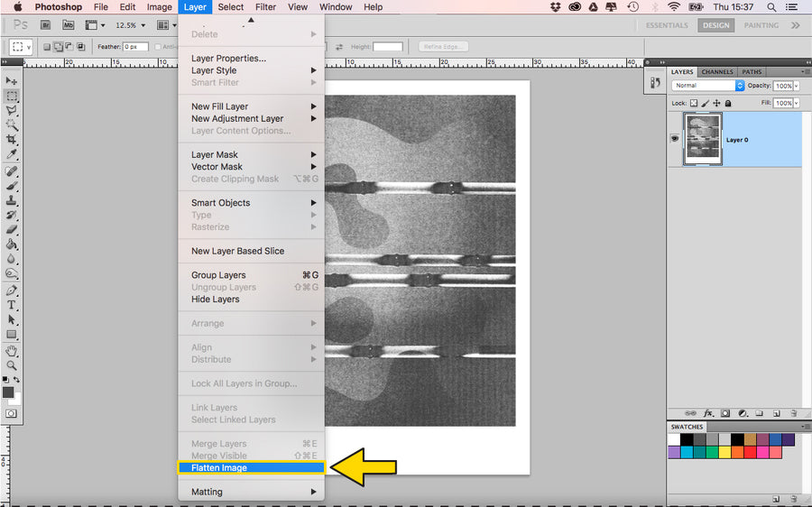Select the Horizontal Type tool
This screenshot has height=507, width=812.
point(12,305)
